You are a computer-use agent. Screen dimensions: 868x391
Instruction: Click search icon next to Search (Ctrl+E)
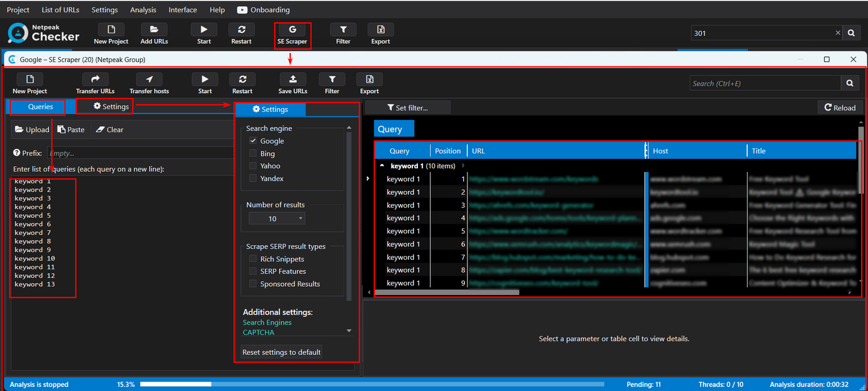click(850, 83)
